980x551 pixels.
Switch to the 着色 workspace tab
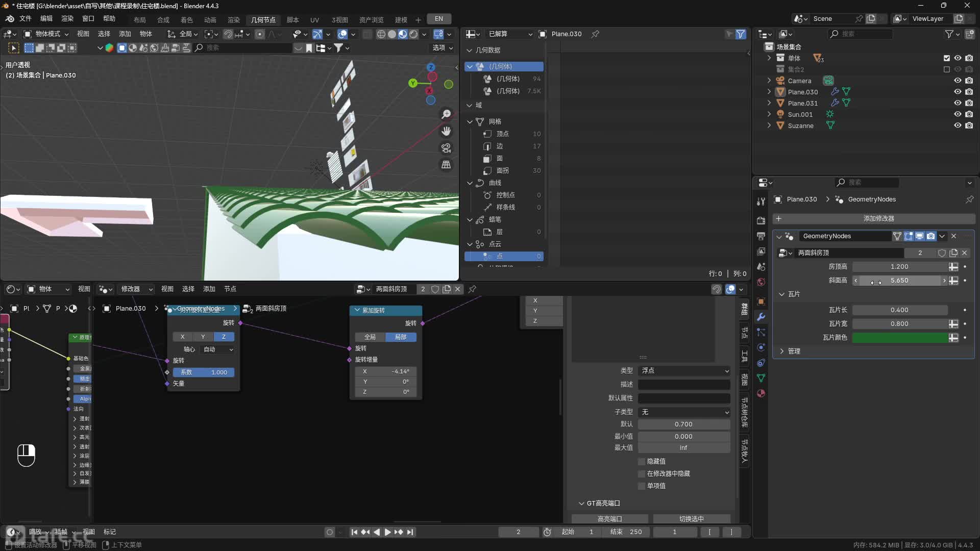[x=186, y=20]
